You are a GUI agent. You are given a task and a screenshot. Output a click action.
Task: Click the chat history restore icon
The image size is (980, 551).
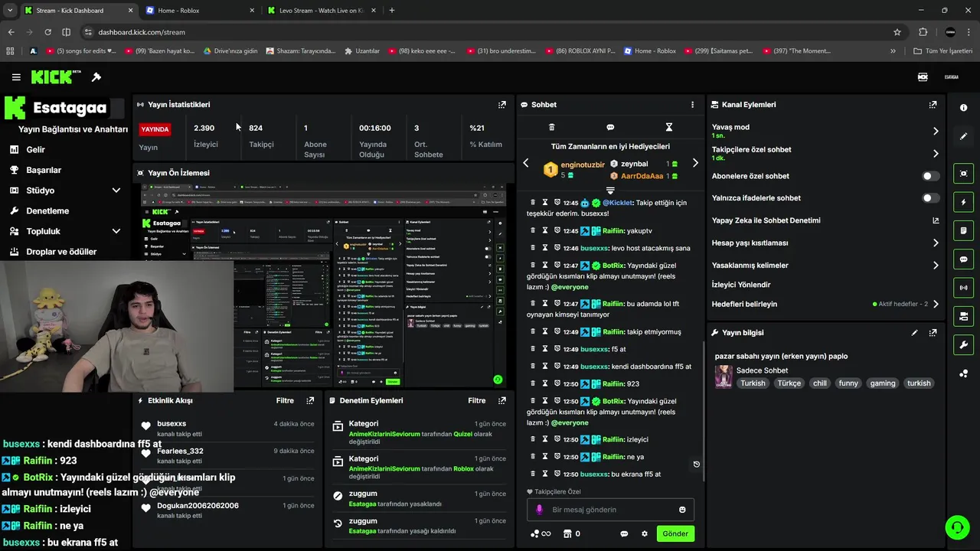pos(696,464)
